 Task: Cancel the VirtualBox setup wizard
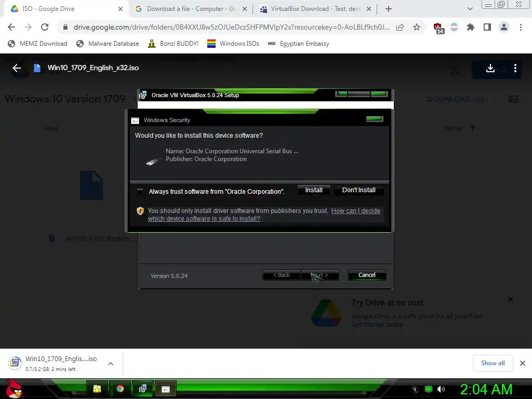coord(367,275)
